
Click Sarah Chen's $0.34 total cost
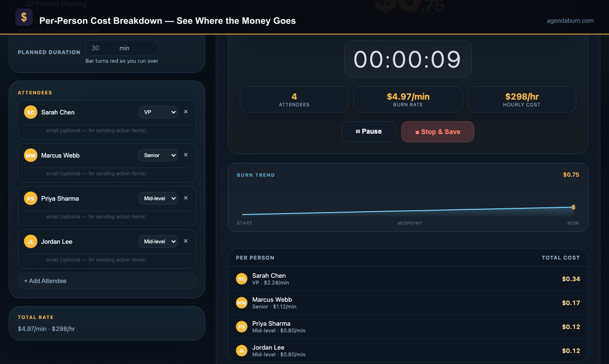[x=571, y=279]
